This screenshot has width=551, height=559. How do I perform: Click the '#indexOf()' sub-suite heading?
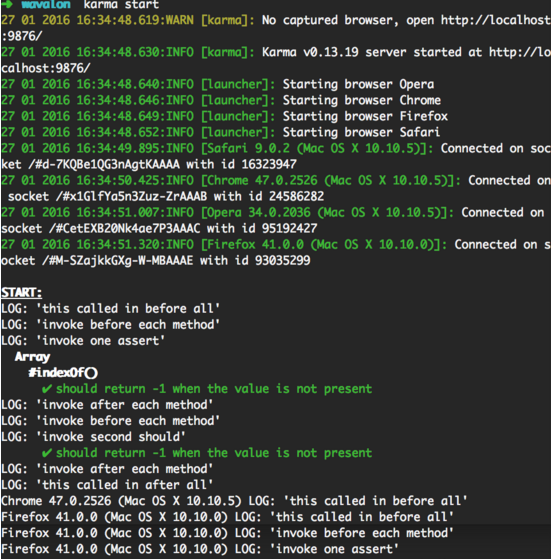[63, 373]
